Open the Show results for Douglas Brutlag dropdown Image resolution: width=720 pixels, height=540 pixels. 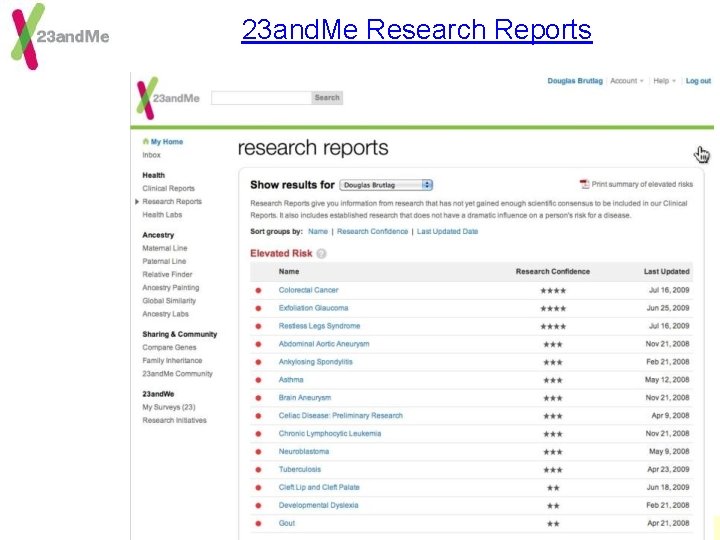386,185
